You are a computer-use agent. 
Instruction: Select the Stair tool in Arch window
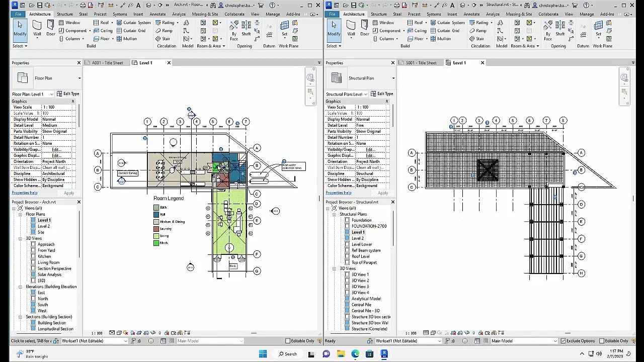click(x=163, y=39)
